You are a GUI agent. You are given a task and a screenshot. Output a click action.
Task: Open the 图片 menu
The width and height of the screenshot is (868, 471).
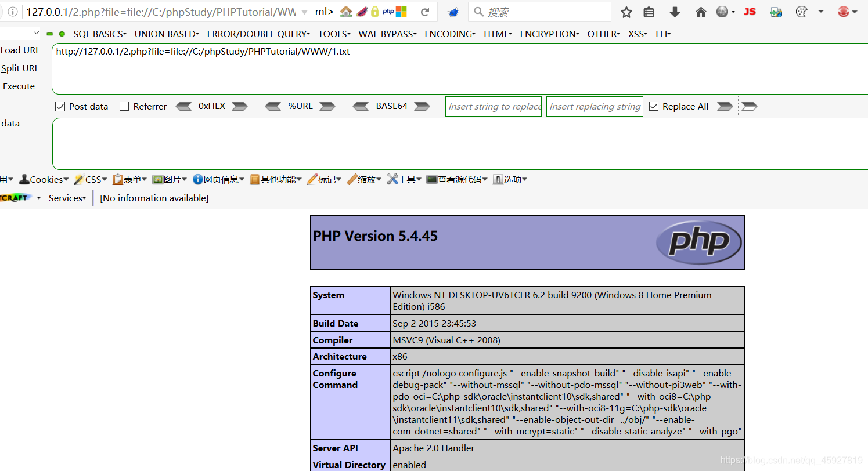point(169,180)
